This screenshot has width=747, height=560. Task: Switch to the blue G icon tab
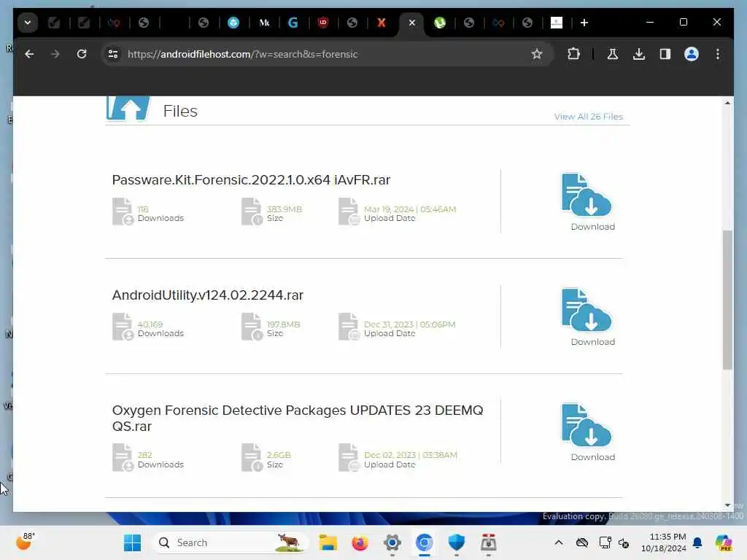293,23
